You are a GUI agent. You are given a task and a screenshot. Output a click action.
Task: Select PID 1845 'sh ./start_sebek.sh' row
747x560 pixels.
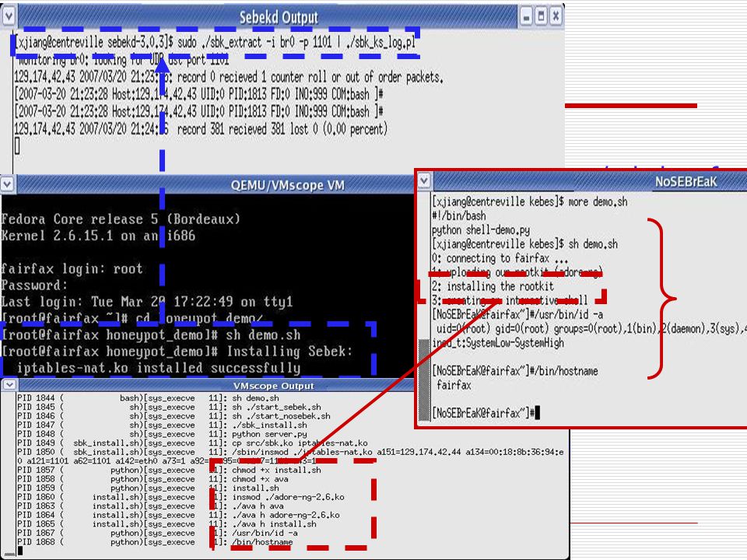[x=169, y=407]
